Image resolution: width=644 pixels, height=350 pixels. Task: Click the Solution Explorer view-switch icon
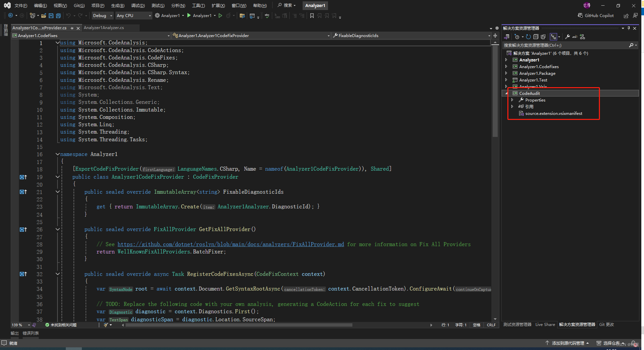506,37
